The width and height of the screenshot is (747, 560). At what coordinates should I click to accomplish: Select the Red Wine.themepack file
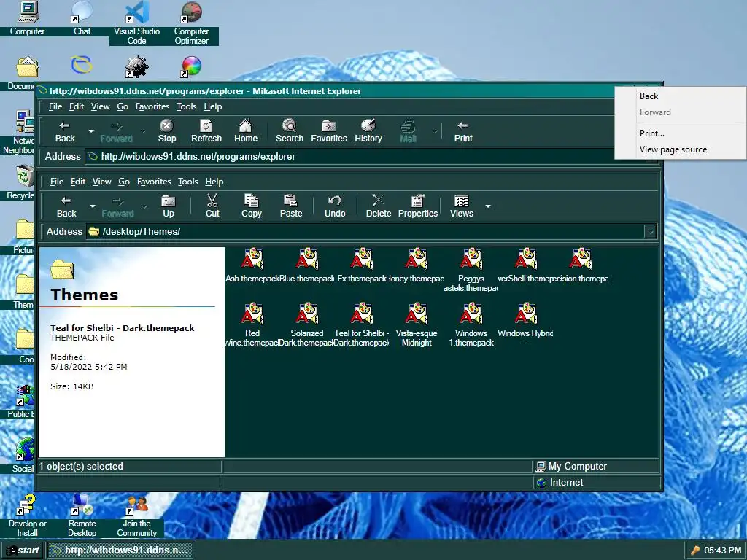(x=252, y=324)
